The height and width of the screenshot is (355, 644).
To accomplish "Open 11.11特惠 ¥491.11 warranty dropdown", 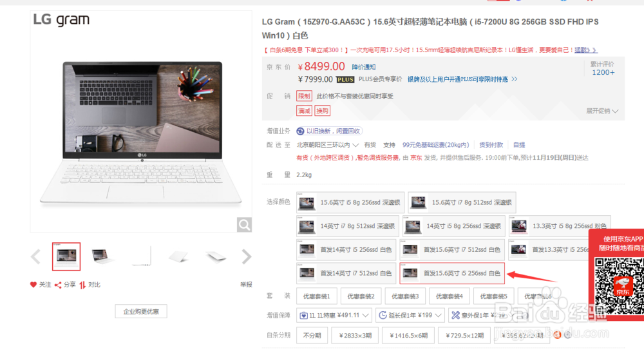I will pos(334,315).
